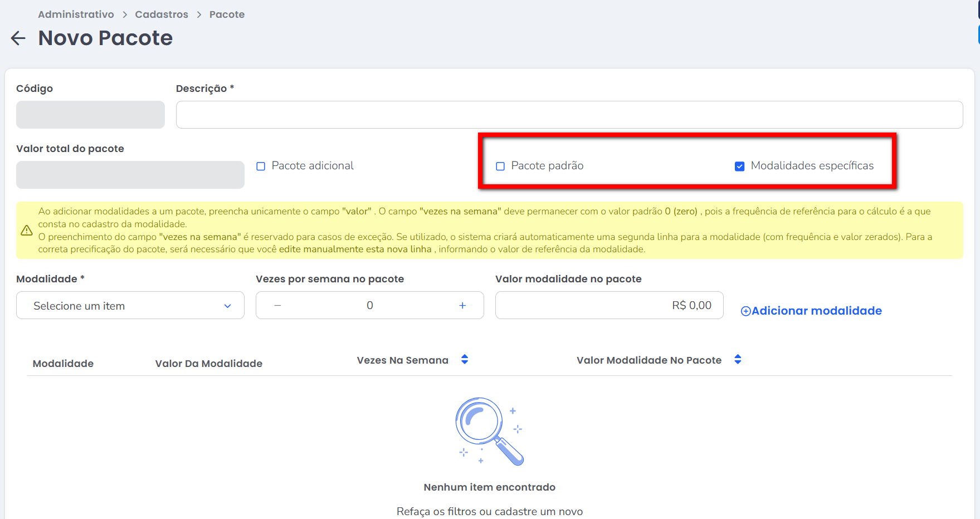Click the magnifying glass empty-state illustration
The width and height of the screenshot is (980, 519).
click(x=489, y=431)
